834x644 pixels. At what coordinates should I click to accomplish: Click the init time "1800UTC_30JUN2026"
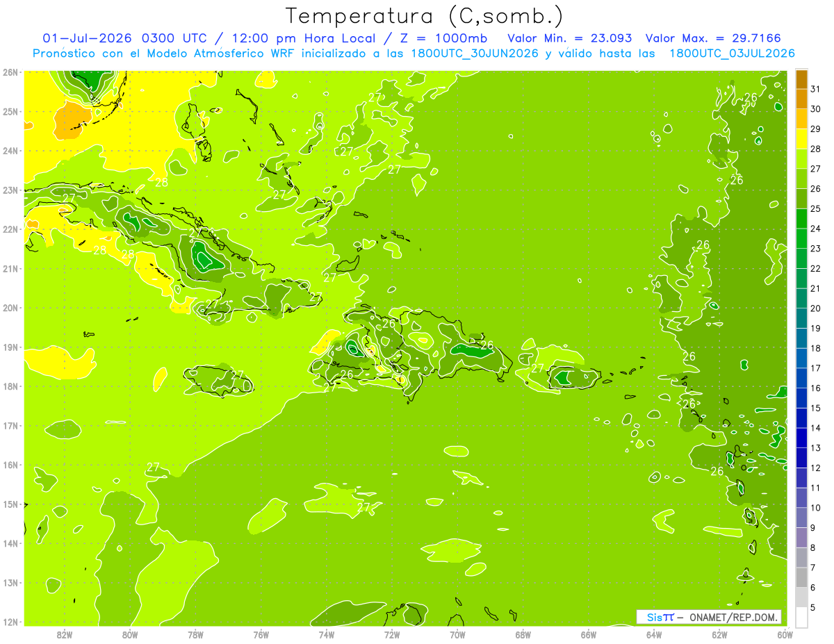(474, 53)
